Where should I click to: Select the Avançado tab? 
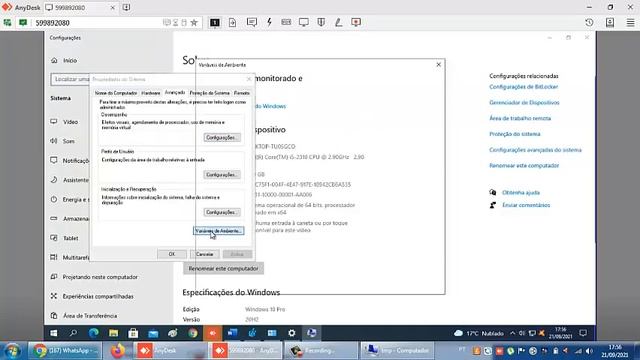click(175, 93)
